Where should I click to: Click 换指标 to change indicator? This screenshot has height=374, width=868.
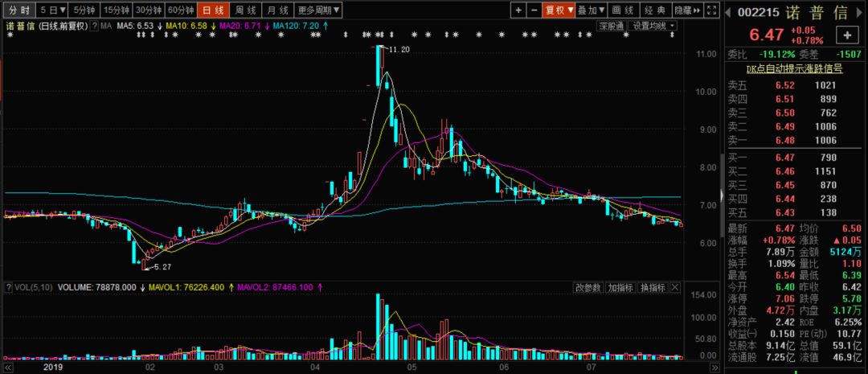click(x=653, y=288)
